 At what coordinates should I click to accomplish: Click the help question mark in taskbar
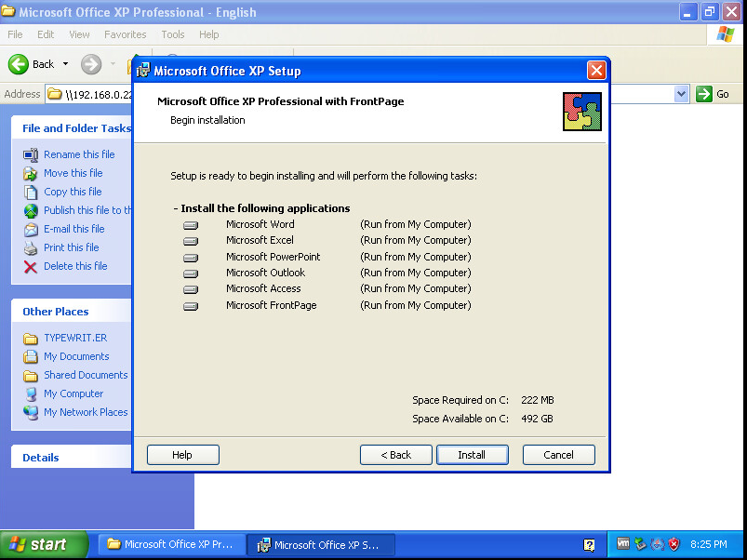pyautogui.click(x=589, y=545)
